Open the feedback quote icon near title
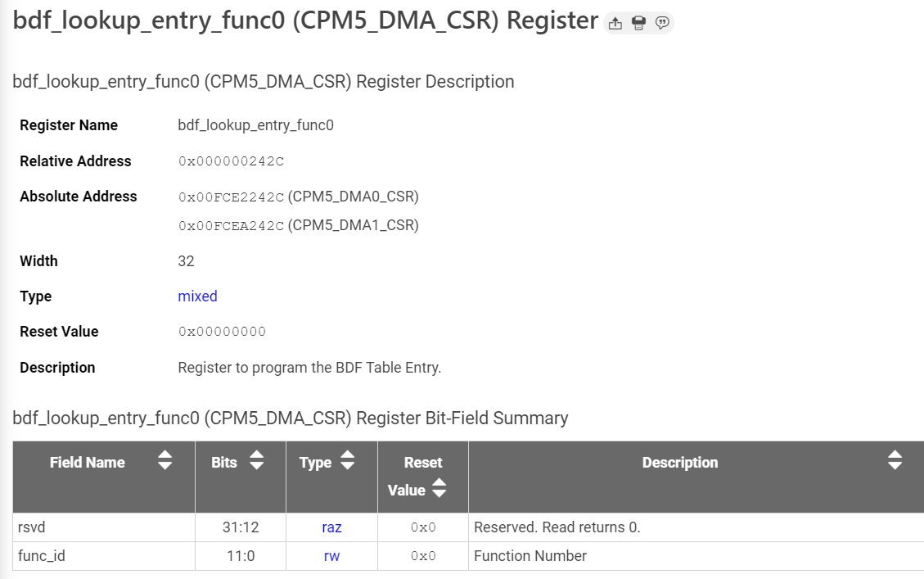The width and height of the screenshot is (924, 579). (662, 23)
